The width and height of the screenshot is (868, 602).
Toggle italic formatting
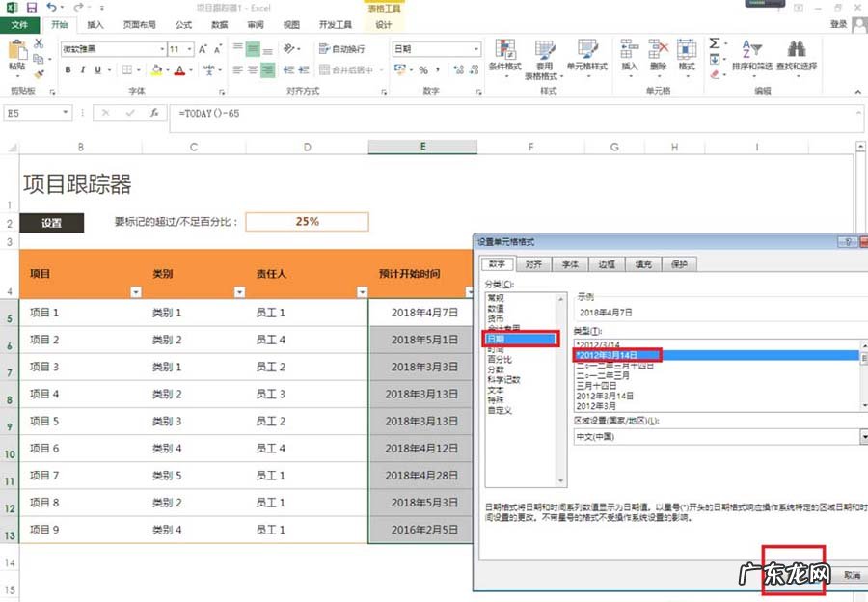pyautogui.click(x=83, y=69)
